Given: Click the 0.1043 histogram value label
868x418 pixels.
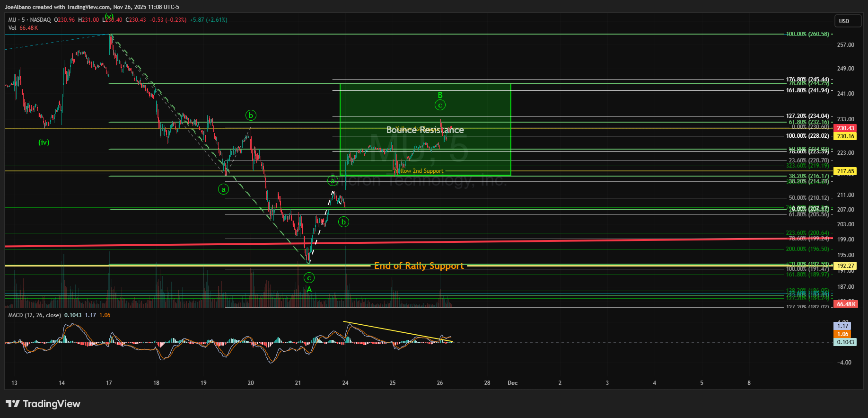Looking at the screenshot, I should [x=845, y=342].
